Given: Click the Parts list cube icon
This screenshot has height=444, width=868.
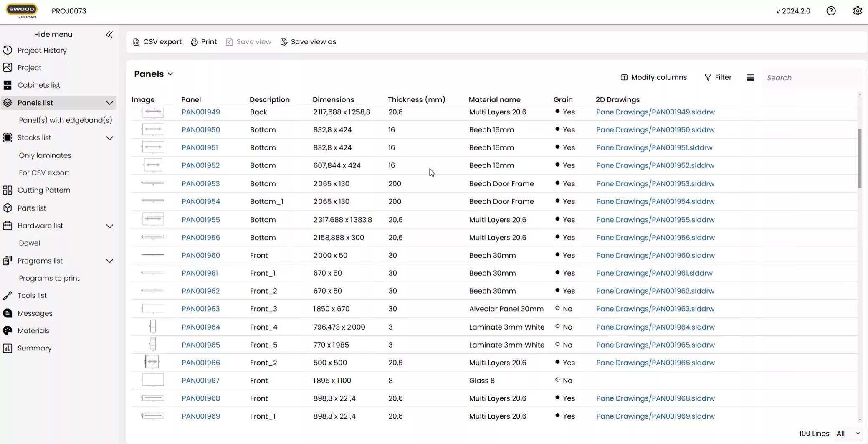Looking at the screenshot, I should tap(8, 208).
